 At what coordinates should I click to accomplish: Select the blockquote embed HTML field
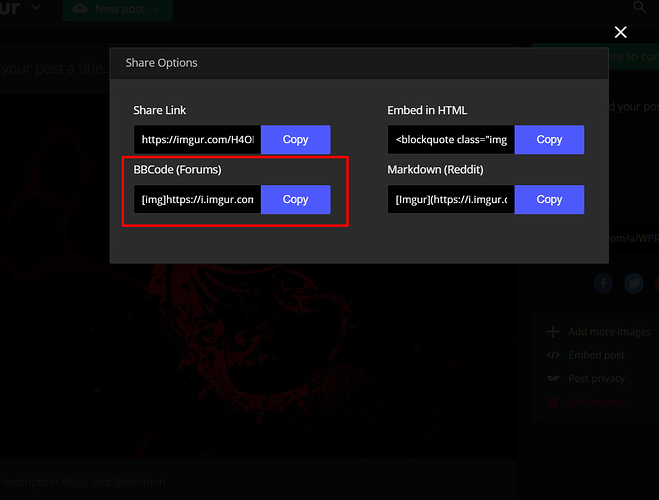pos(451,139)
